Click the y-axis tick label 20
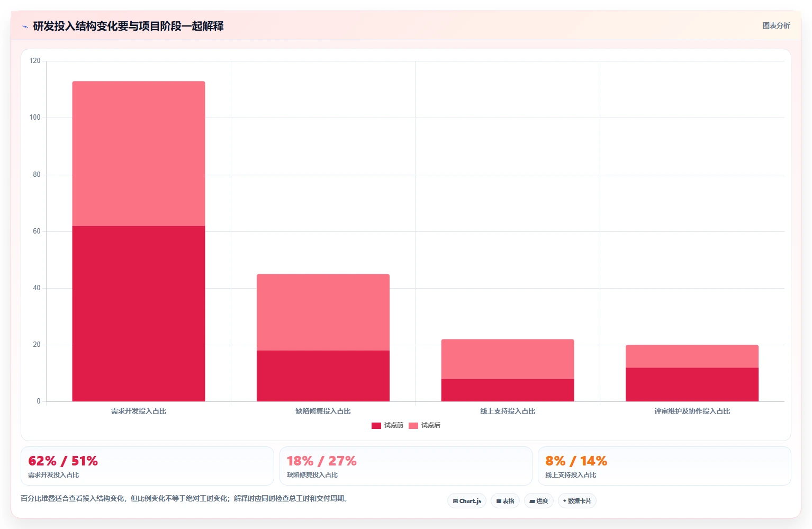This screenshot has width=812, height=529. (37, 345)
